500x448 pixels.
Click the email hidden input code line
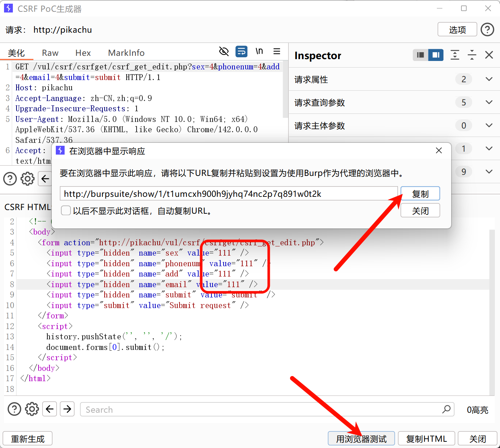click(152, 284)
